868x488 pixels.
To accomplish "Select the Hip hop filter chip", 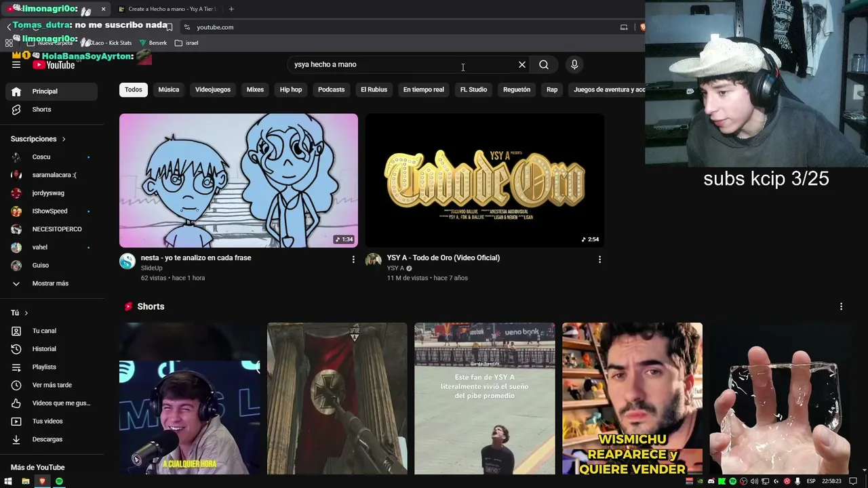I will pyautogui.click(x=291, y=89).
